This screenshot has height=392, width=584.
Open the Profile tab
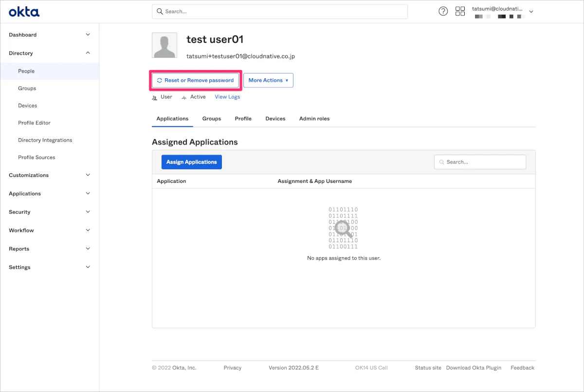click(x=243, y=119)
